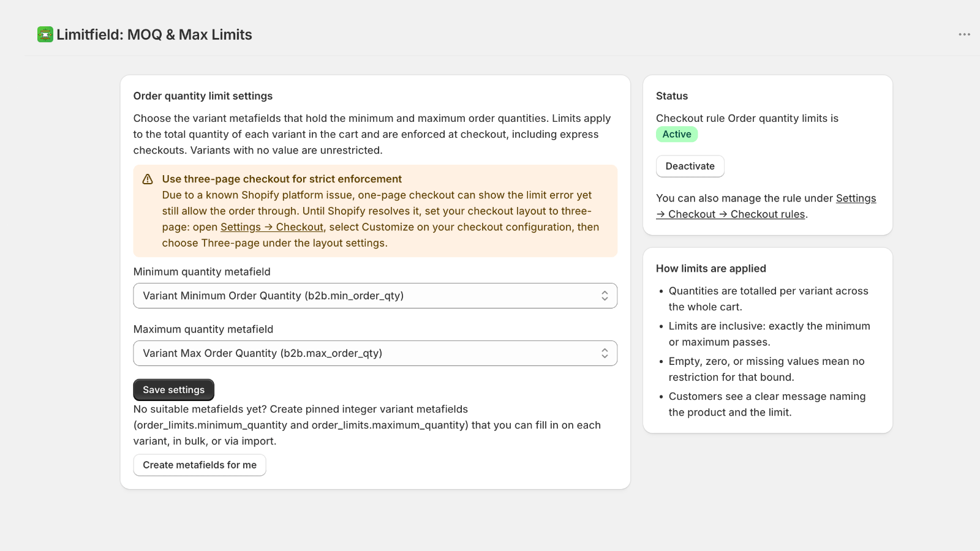This screenshot has width=980, height=551.
Task: Open the Minimum quantity metafield dropdown
Action: click(x=375, y=296)
